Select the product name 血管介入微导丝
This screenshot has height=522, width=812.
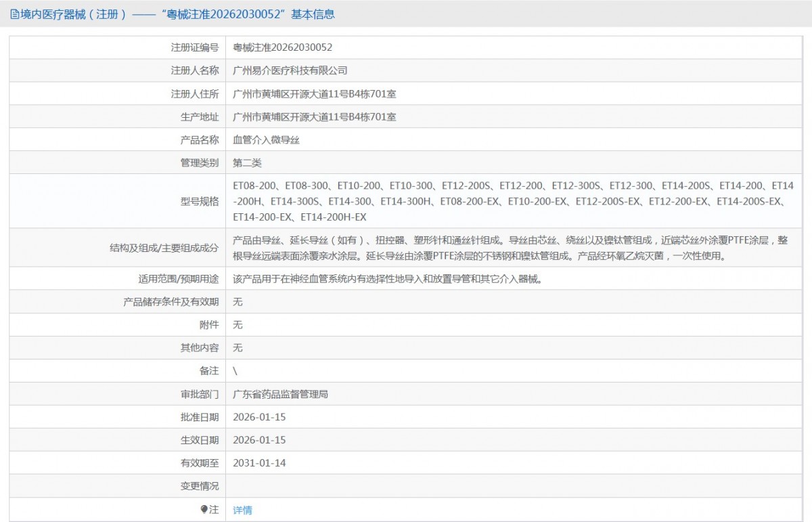click(266, 139)
